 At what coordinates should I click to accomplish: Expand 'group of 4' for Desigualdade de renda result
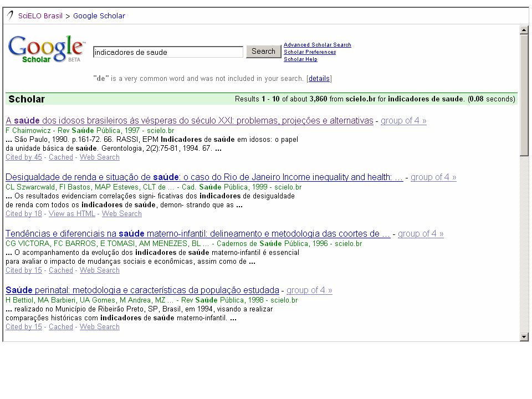[433, 177]
